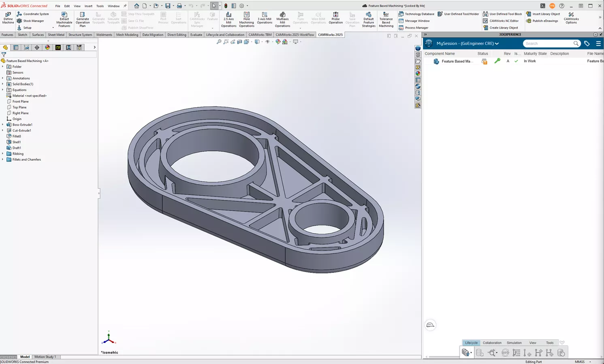Select the Simulation tab in 3DEXPERIENCE
Viewport: 604px width, 364px height.
click(x=514, y=343)
